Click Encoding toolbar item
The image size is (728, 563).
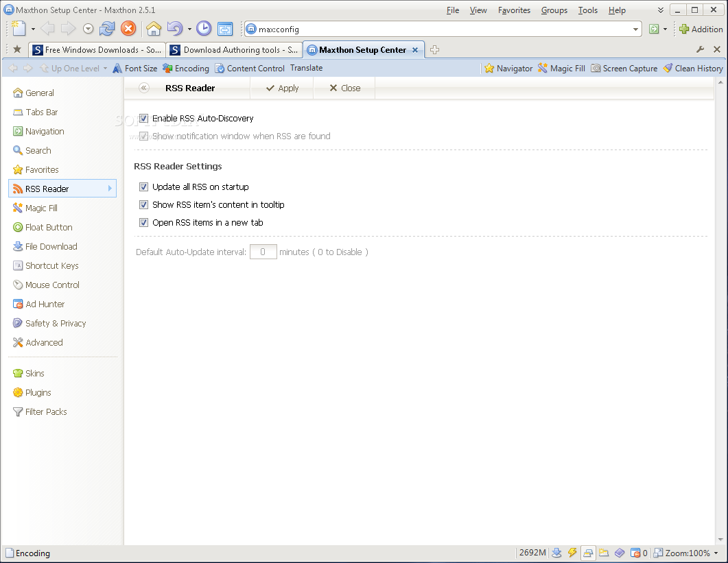(186, 68)
